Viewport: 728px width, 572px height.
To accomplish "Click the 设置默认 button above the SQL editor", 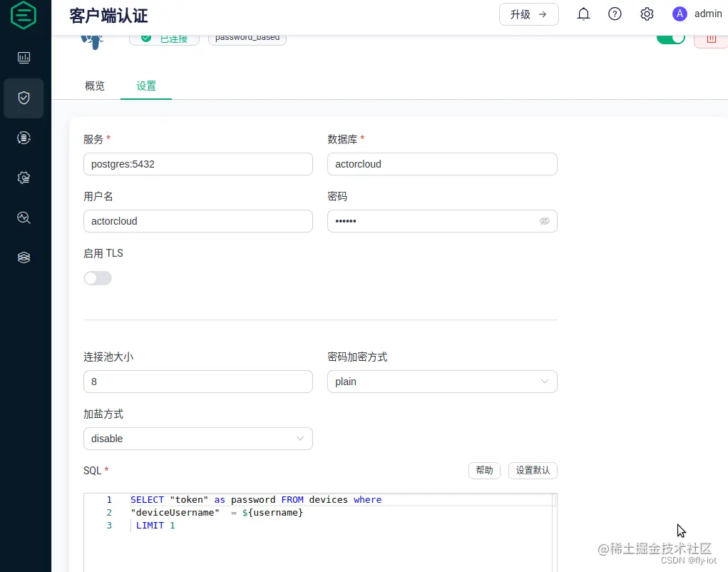I will coord(533,471).
